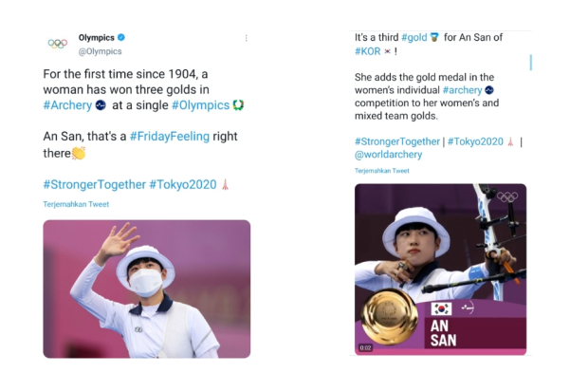Image resolution: width=588 pixels, height=392 pixels.
Task: Play the An San gold medal video
Action: (440, 268)
